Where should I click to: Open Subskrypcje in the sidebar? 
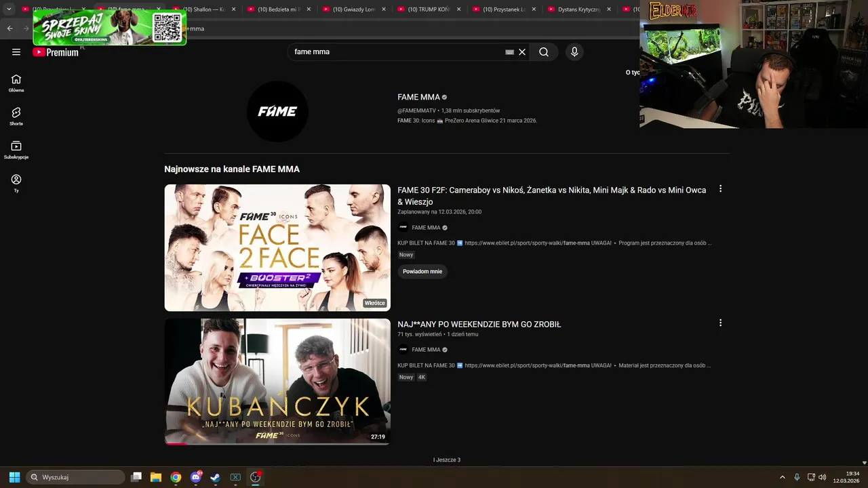pos(16,150)
